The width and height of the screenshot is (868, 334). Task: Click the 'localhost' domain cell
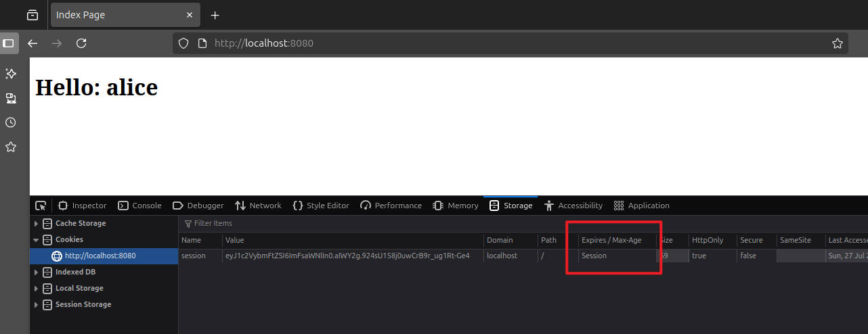[511, 256]
